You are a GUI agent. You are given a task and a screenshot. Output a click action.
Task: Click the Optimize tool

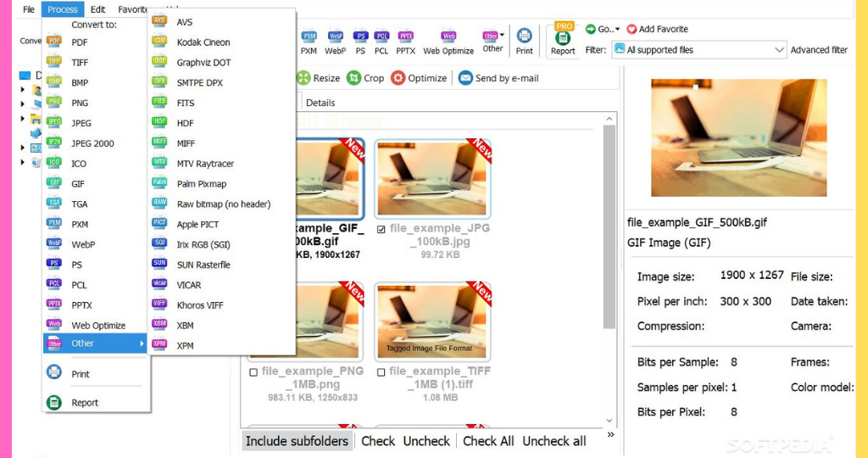pos(419,78)
